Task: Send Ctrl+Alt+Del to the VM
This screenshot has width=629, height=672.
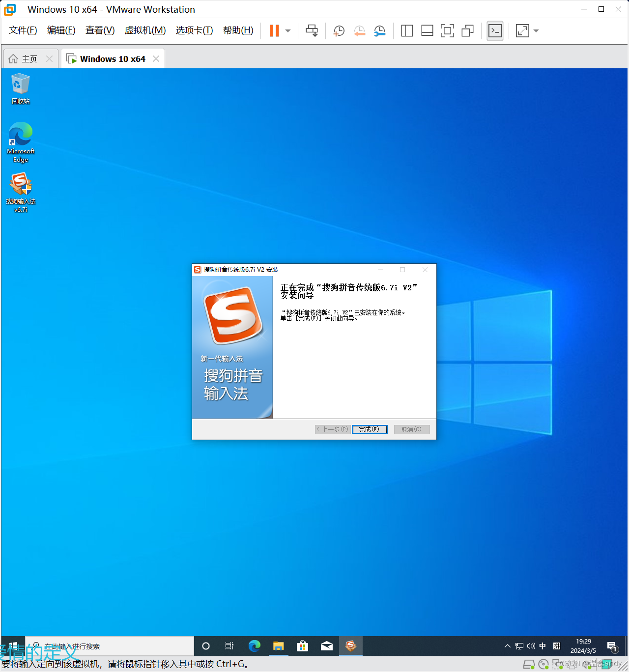Action: 312,30
